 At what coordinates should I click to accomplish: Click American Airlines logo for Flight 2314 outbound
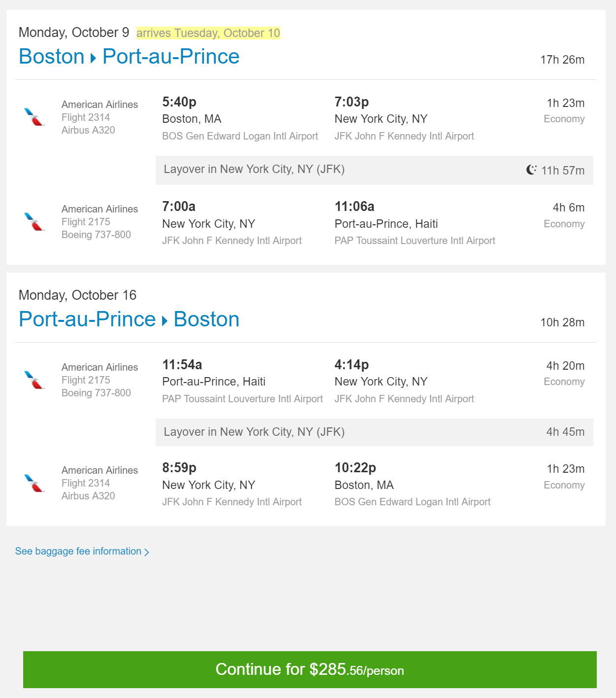point(34,117)
